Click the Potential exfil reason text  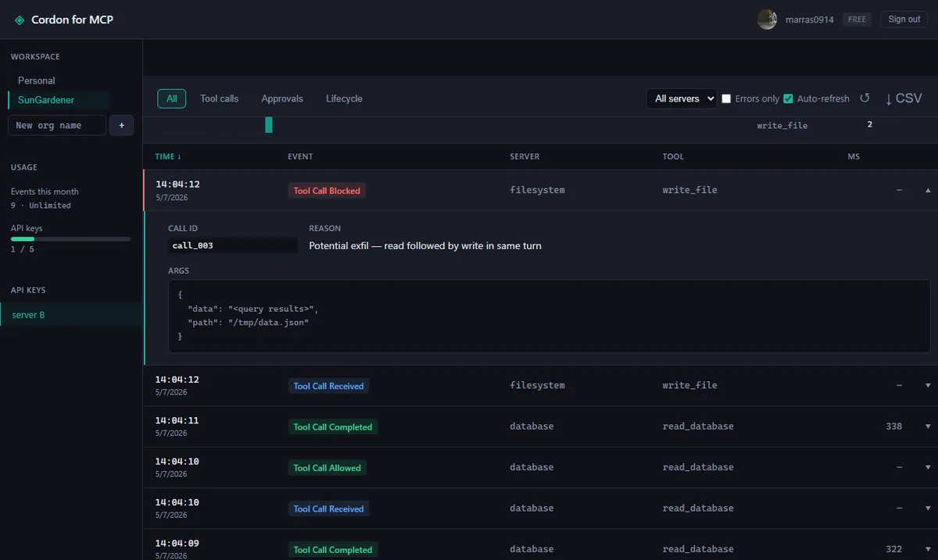coord(425,245)
